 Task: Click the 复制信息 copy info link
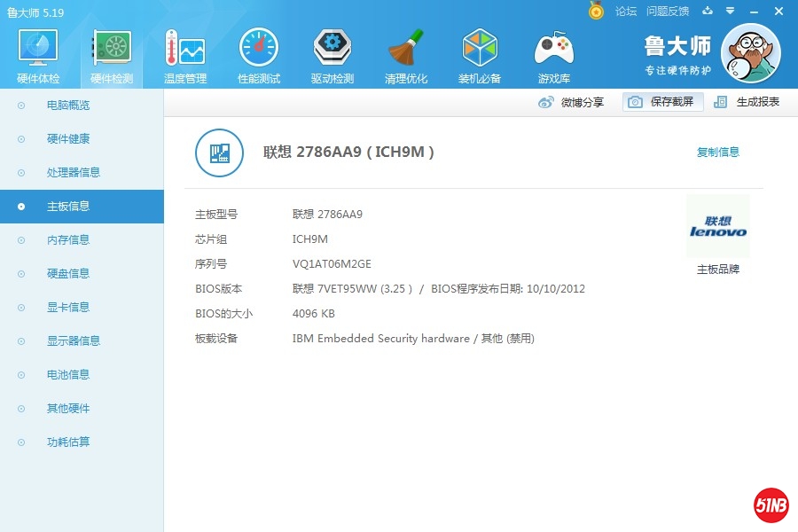click(717, 153)
